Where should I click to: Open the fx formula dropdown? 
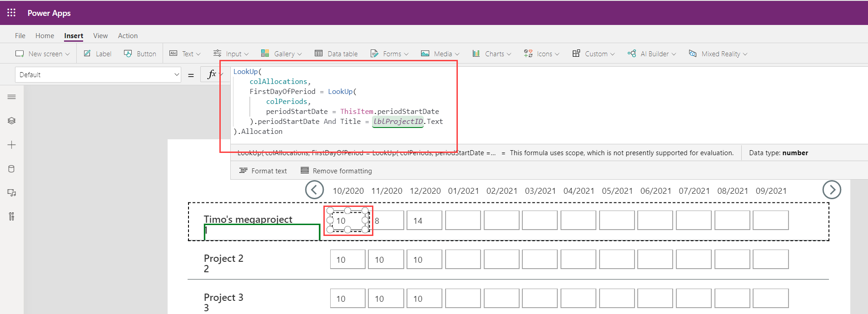[x=214, y=74]
